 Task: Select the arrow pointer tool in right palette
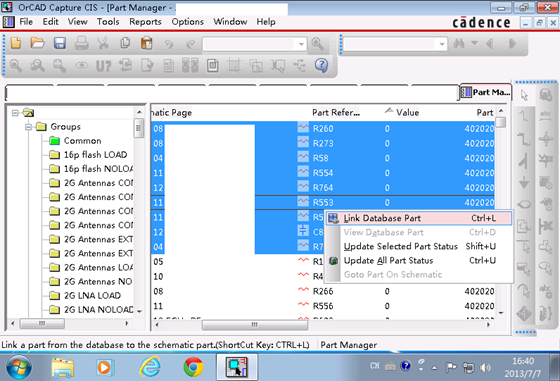click(524, 95)
